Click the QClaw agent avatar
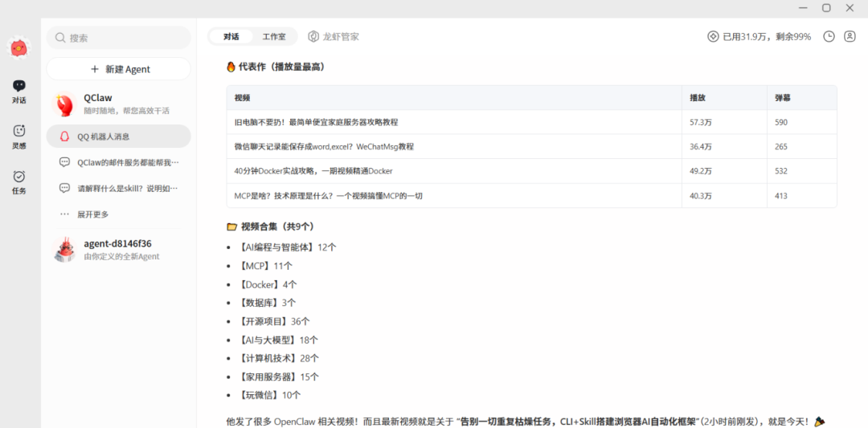 pyautogui.click(x=64, y=104)
